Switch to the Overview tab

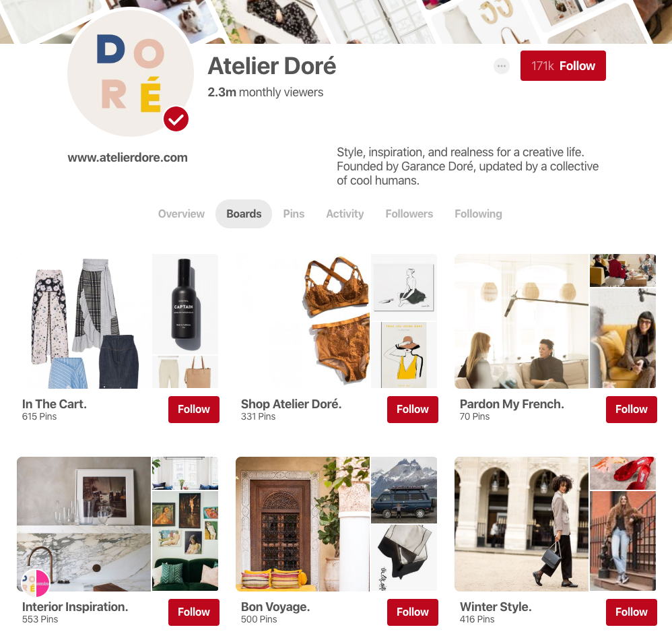click(181, 214)
